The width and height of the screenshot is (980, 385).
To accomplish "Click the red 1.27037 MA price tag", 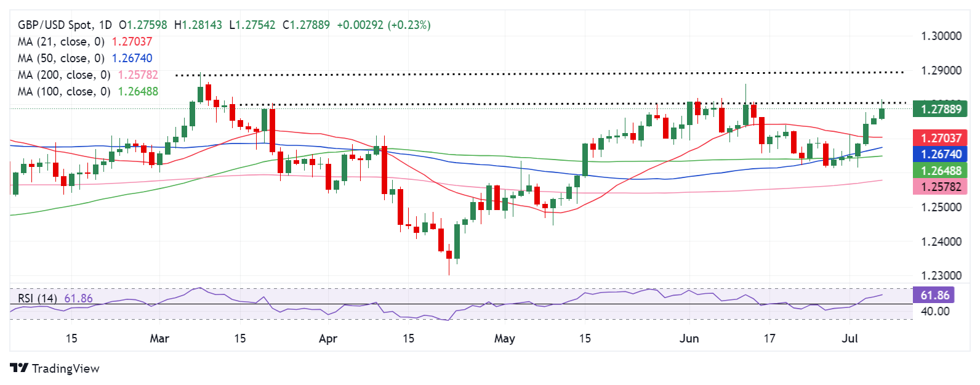I will [x=940, y=138].
